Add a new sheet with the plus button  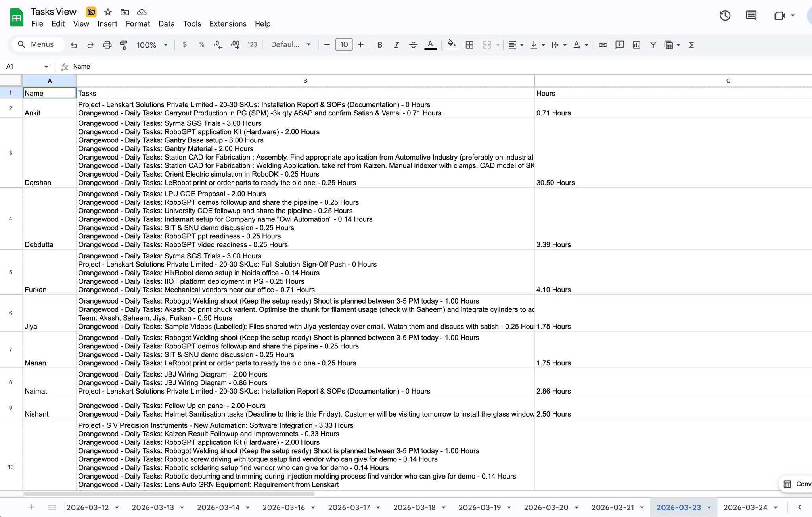click(x=31, y=507)
